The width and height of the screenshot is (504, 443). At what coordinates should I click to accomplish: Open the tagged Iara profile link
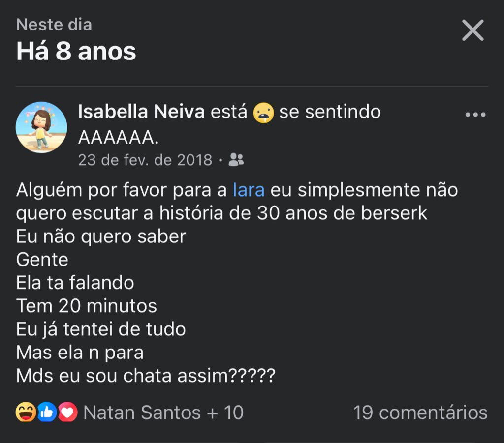249,190
